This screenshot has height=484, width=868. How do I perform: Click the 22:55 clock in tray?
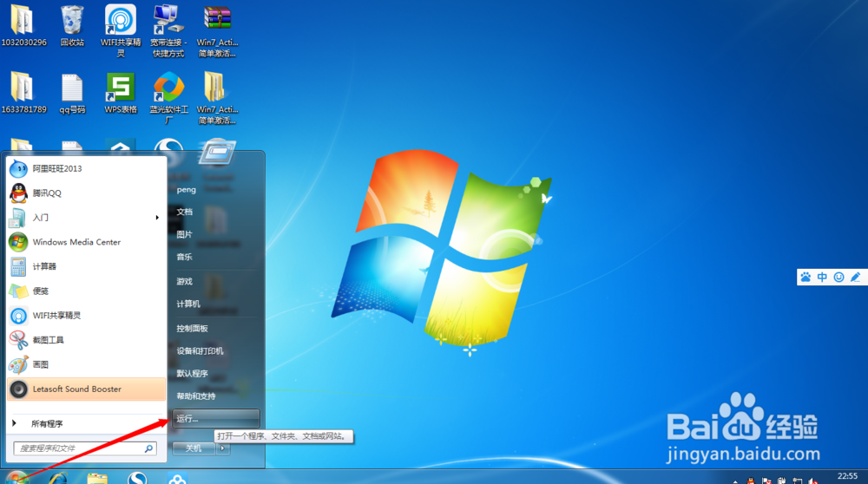pyautogui.click(x=847, y=475)
